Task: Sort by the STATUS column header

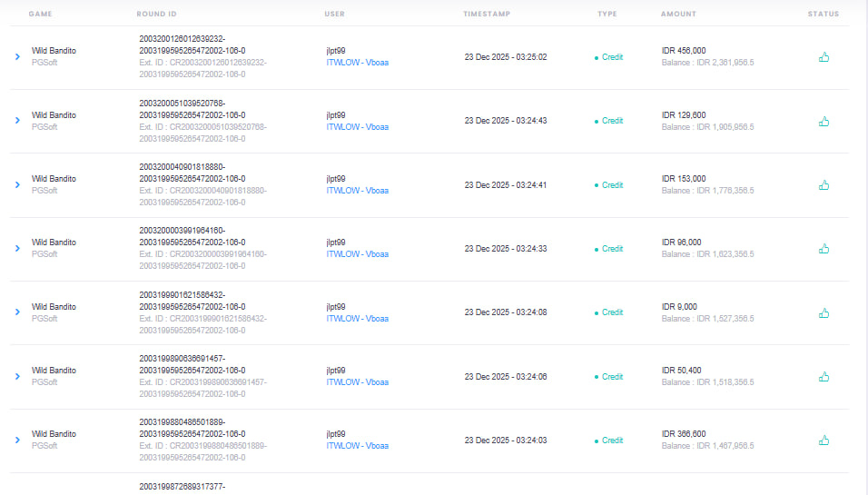Action: (x=824, y=14)
